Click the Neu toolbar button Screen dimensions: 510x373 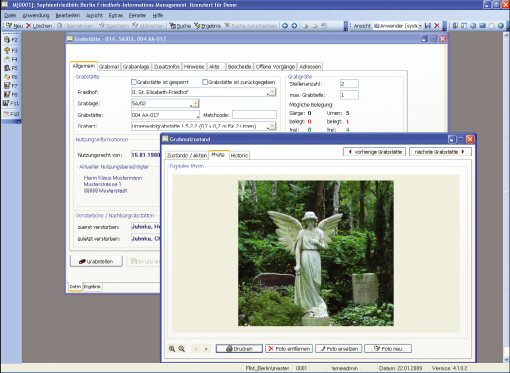pyautogui.click(x=14, y=26)
